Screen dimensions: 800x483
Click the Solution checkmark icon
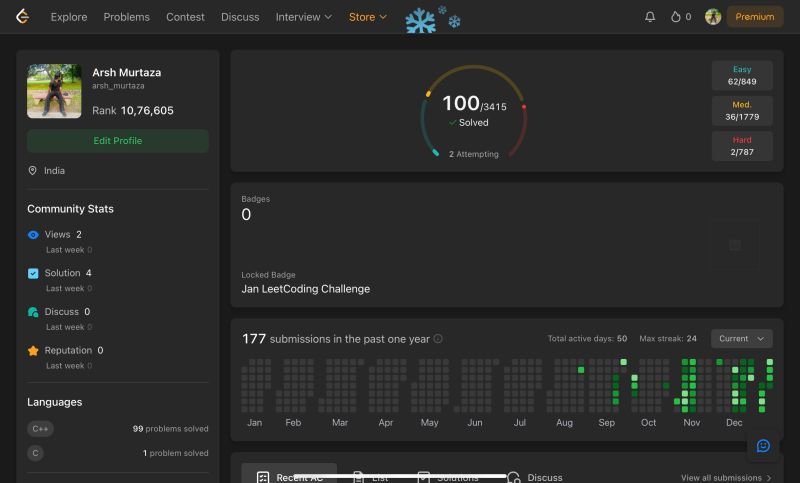point(33,273)
